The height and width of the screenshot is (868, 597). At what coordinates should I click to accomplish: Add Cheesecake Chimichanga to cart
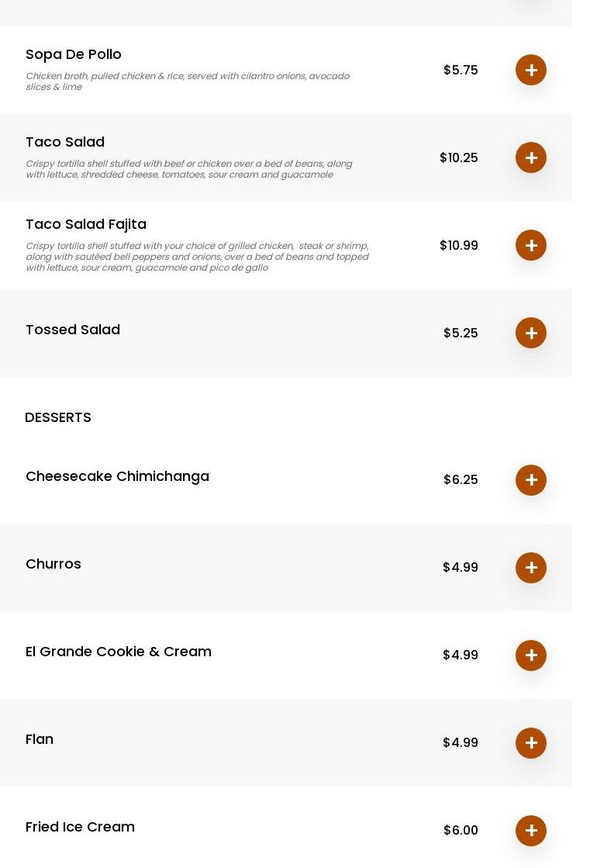point(531,480)
